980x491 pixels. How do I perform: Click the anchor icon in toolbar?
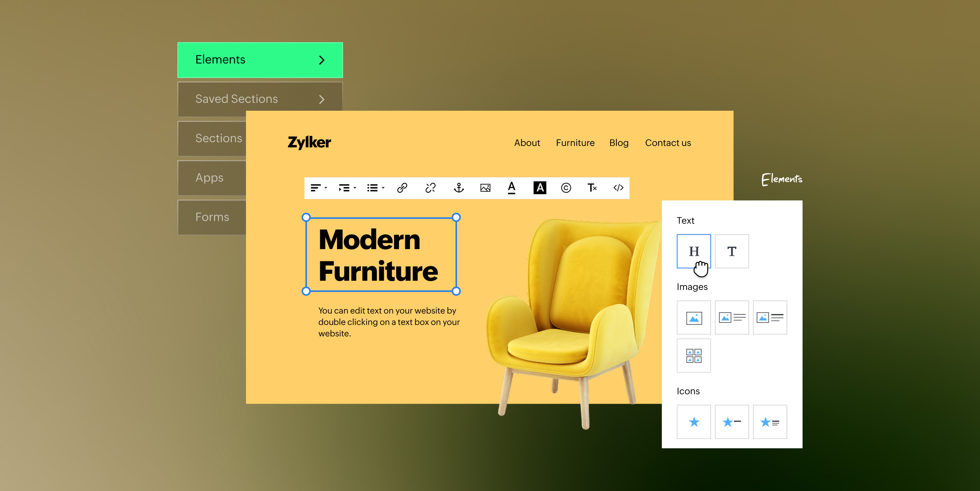tap(459, 188)
